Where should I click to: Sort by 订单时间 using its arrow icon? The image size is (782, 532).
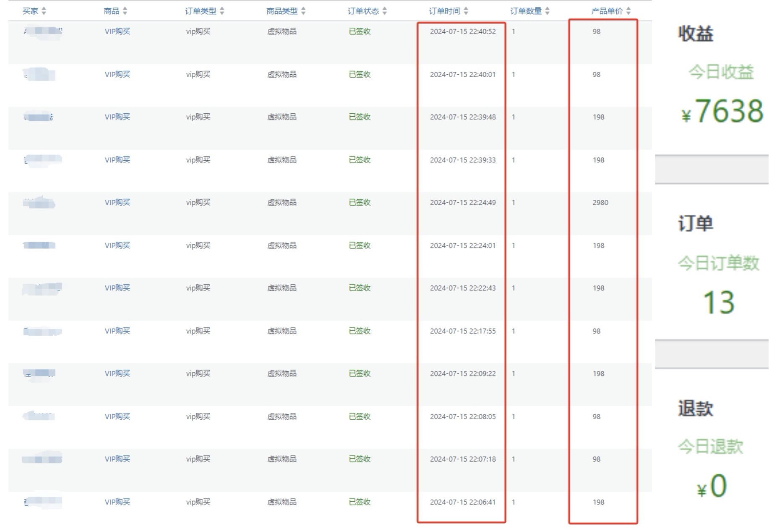pyautogui.click(x=466, y=11)
